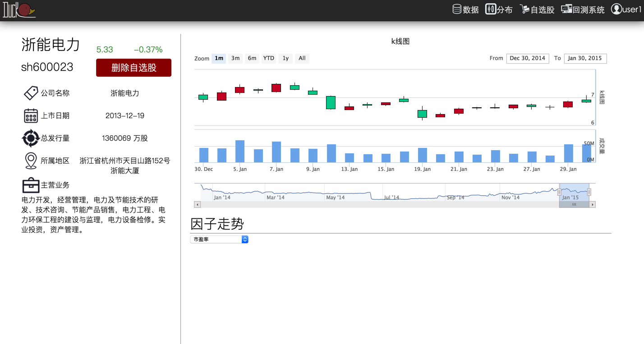Select the YTD zoom range
The image size is (644, 344).
click(269, 58)
